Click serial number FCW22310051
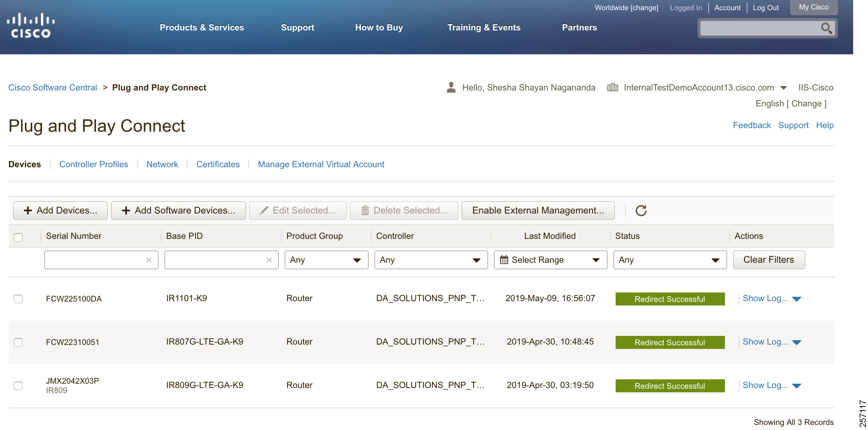Image resolution: width=868 pixels, height=430 pixels. click(x=72, y=342)
